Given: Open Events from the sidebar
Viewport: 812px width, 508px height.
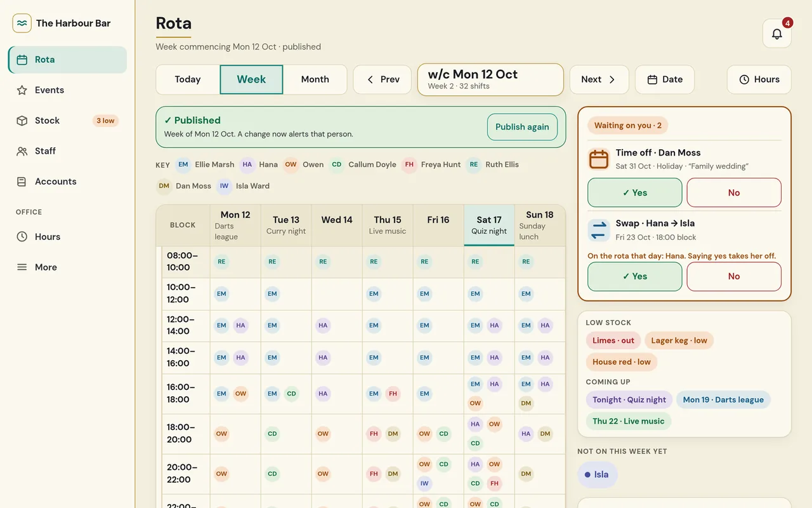Looking at the screenshot, I should [x=67, y=90].
